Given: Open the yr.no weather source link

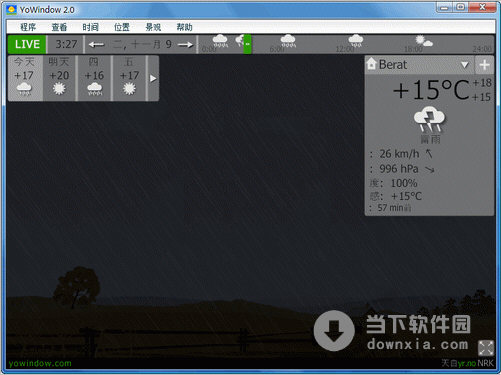Looking at the screenshot, I should tap(467, 363).
